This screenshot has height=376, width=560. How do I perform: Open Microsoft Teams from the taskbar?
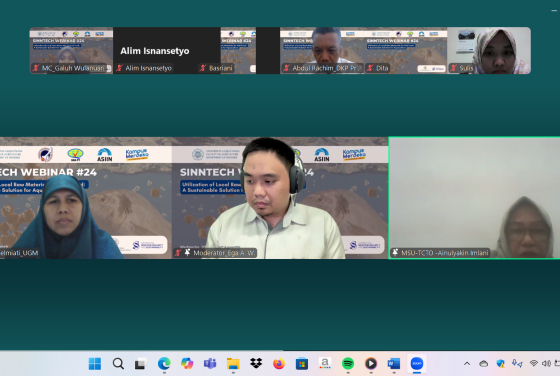click(210, 364)
